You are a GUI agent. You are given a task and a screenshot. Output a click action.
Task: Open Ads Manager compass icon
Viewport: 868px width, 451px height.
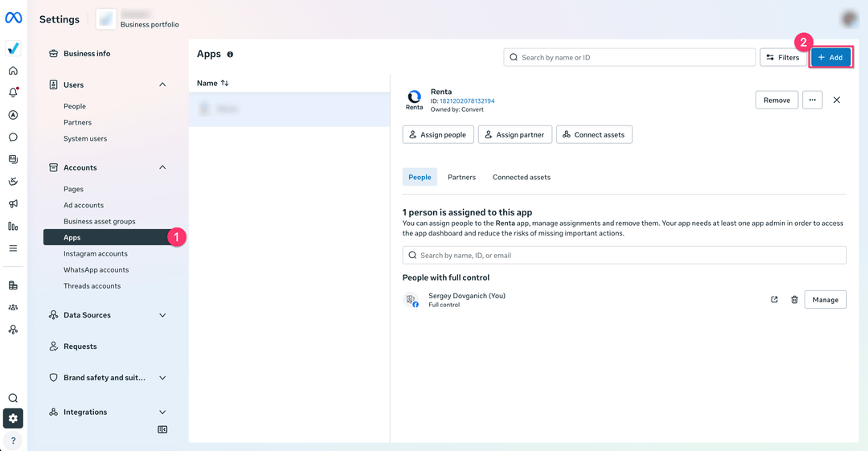coord(14,115)
